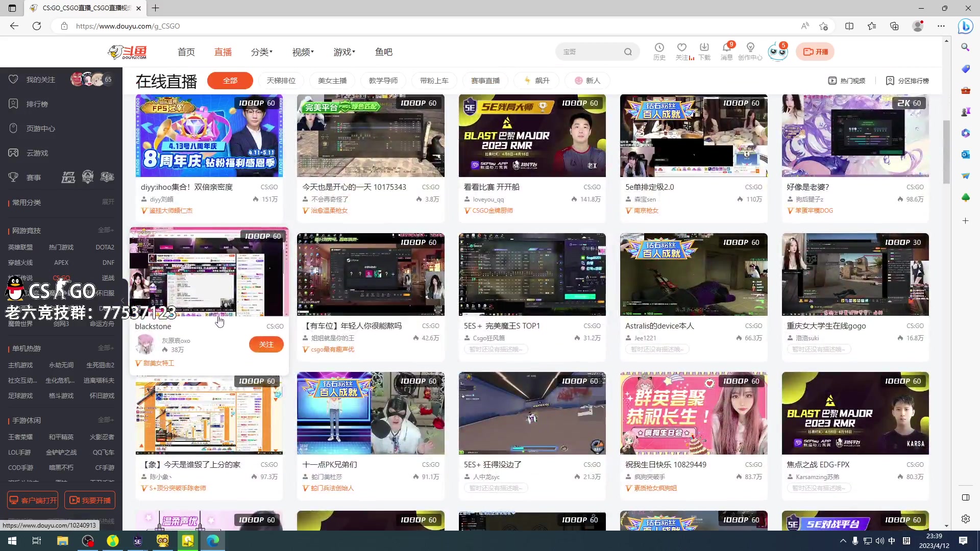Open 云游戏 cloud gaming gamepad icon
The height and width of the screenshot is (551, 980).
pos(13,153)
